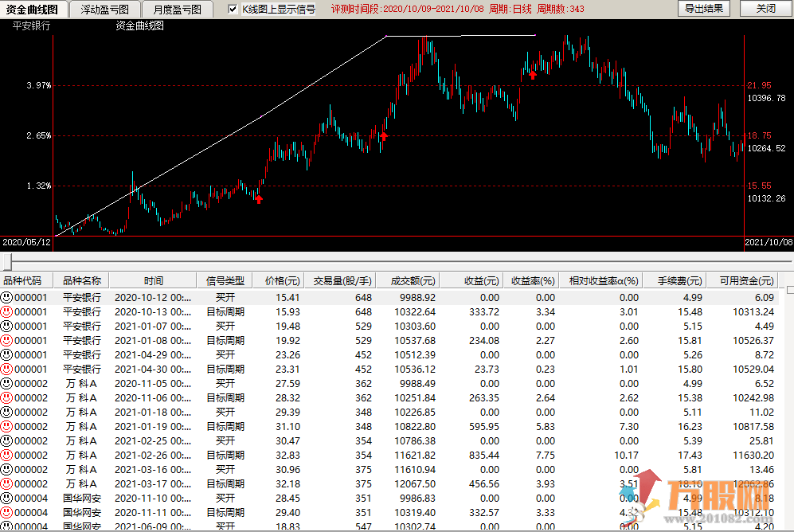Open the 浮动盈亏图 tab

104,9
